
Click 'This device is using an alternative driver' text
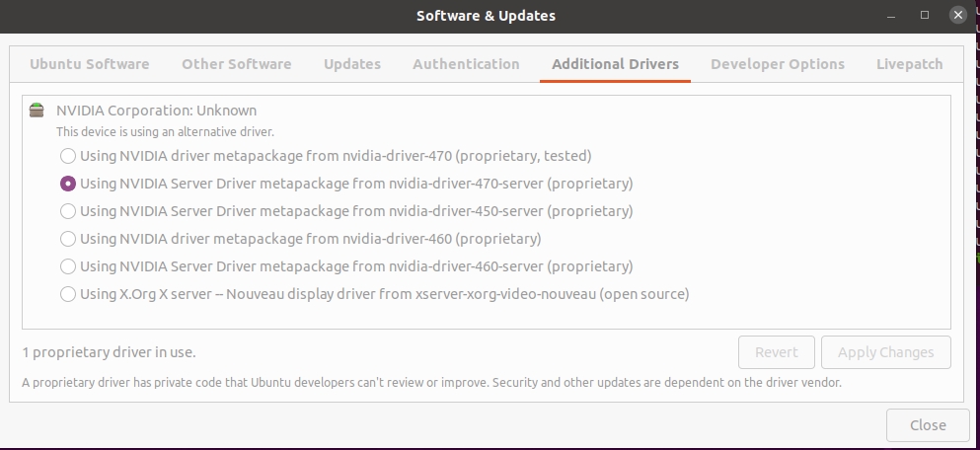(x=165, y=132)
